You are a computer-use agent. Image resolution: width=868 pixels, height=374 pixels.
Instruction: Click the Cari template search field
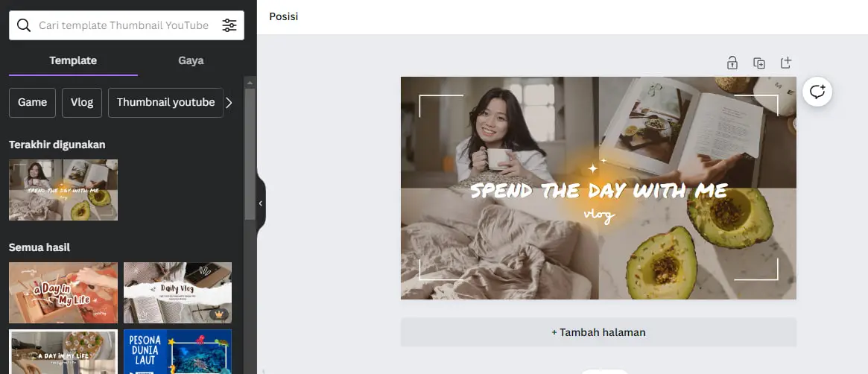(x=124, y=25)
